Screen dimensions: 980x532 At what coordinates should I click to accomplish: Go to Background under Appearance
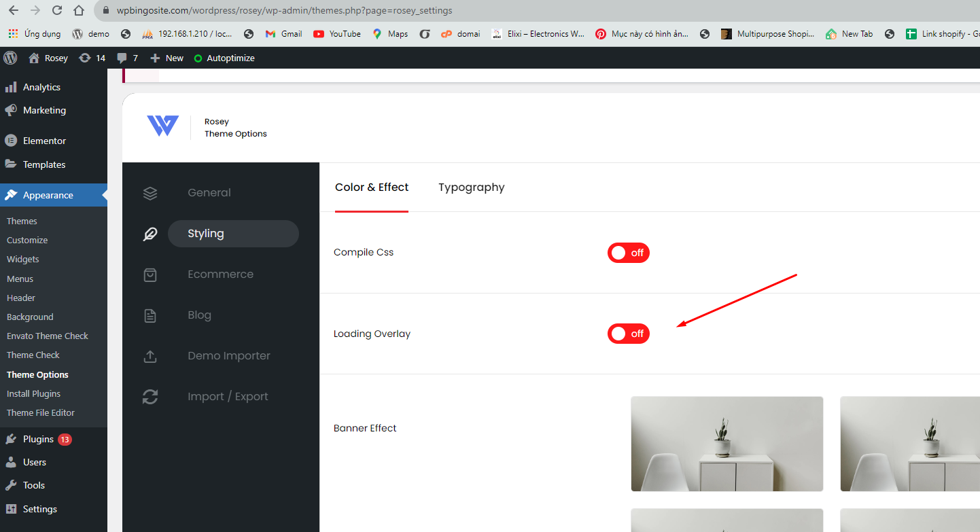(30, 317)
